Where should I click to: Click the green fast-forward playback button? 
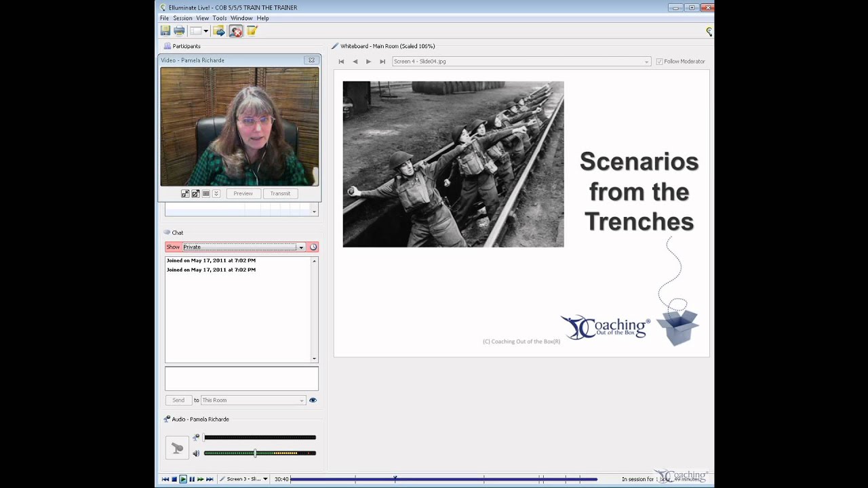[x=200, y=479]
